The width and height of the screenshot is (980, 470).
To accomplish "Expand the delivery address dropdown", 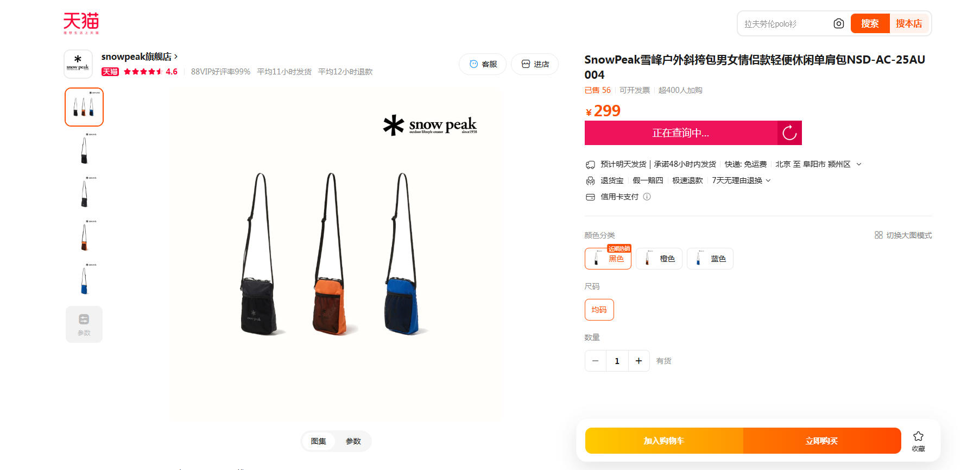I will pyautogui.click(x=859, y=164).
